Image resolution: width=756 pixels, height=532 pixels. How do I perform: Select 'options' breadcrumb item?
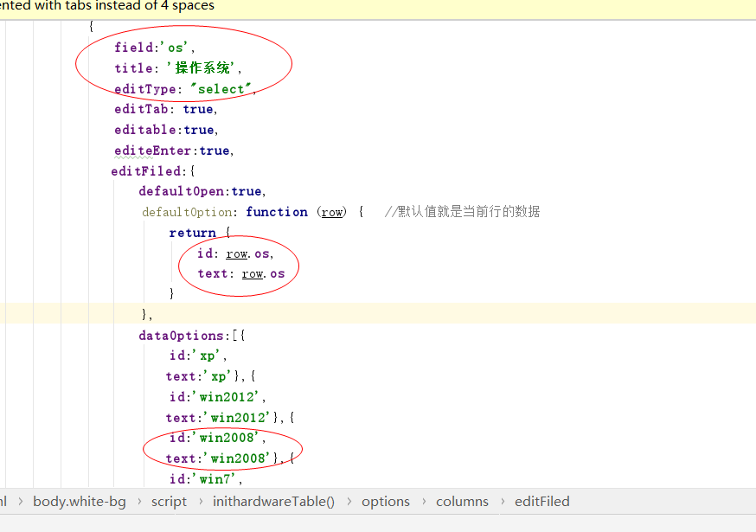(x=386, y=502)
